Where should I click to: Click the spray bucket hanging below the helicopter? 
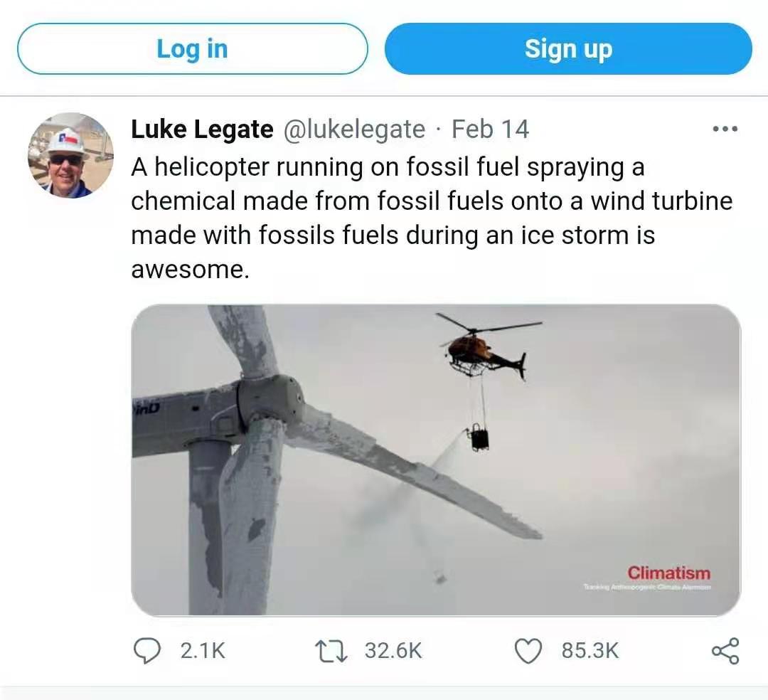(479, 437)
